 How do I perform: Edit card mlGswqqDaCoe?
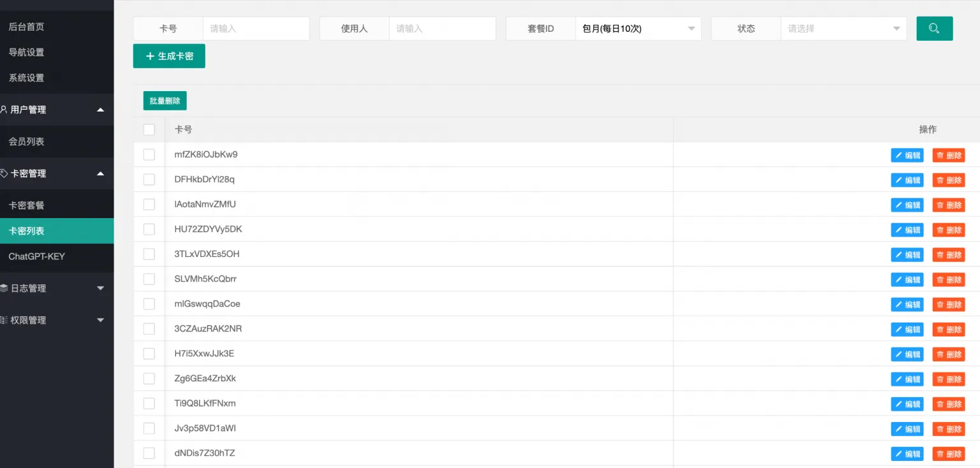point(907,304)
